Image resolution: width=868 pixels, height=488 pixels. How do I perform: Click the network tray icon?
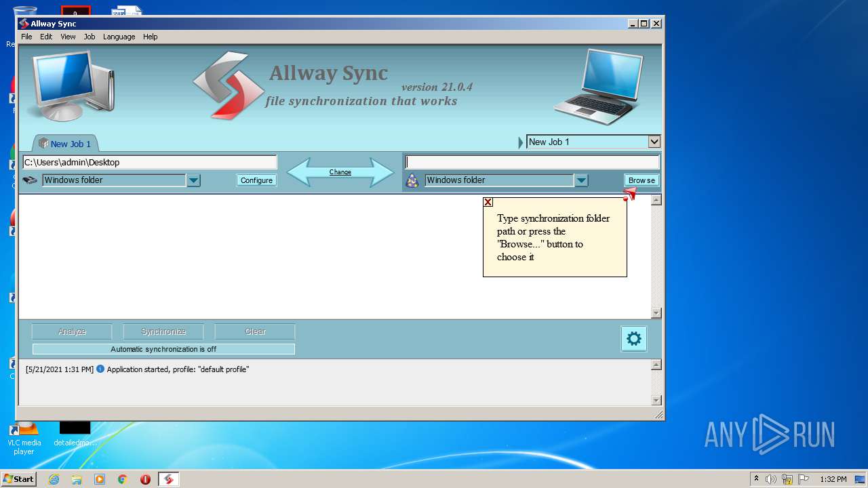coord(787,479)
